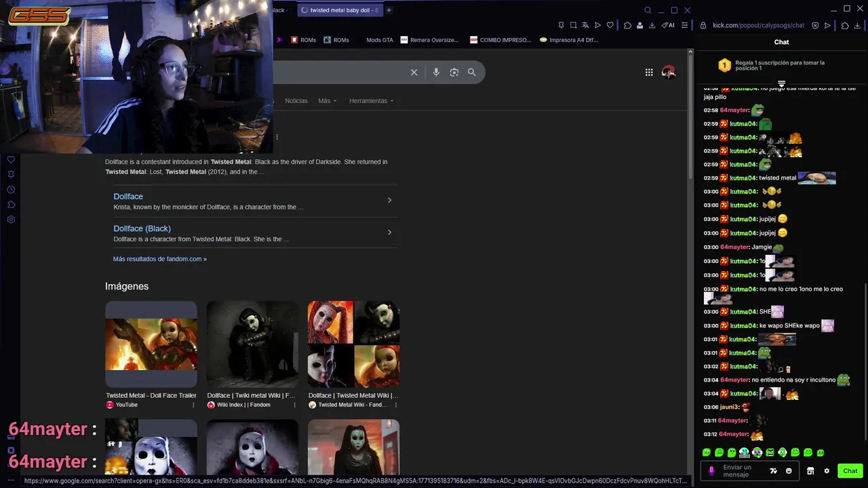Click the ad blocker shield in Kick window
The width and height of the screenshot is (868, 488).
[x=815, y=25]
